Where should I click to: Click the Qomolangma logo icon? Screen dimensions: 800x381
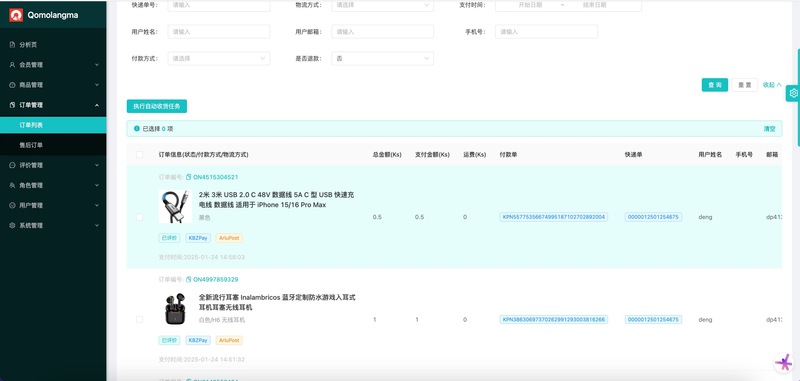point(16,15)
